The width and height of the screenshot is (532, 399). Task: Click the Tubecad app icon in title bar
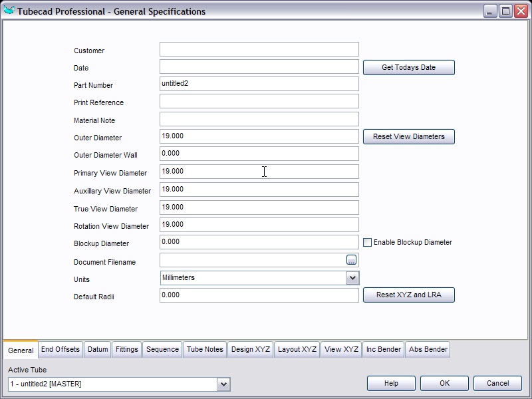(x=9, y=11)
